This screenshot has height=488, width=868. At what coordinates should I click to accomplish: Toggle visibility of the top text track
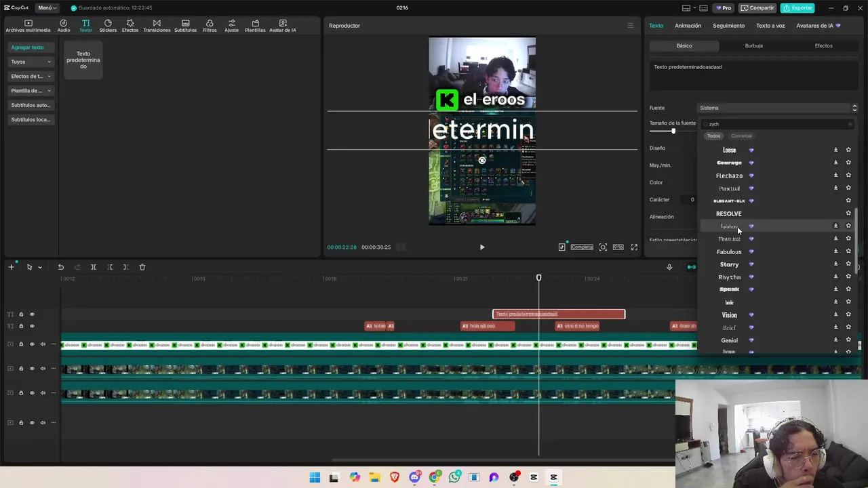32,314
